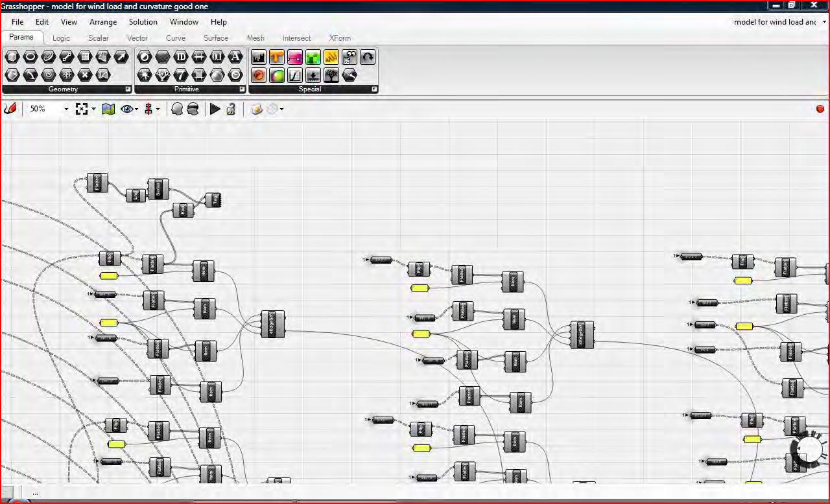This screenshot has height=504, width=830.
Task: Click the play triangle on canvas toolbar
Action: (215, 109)
